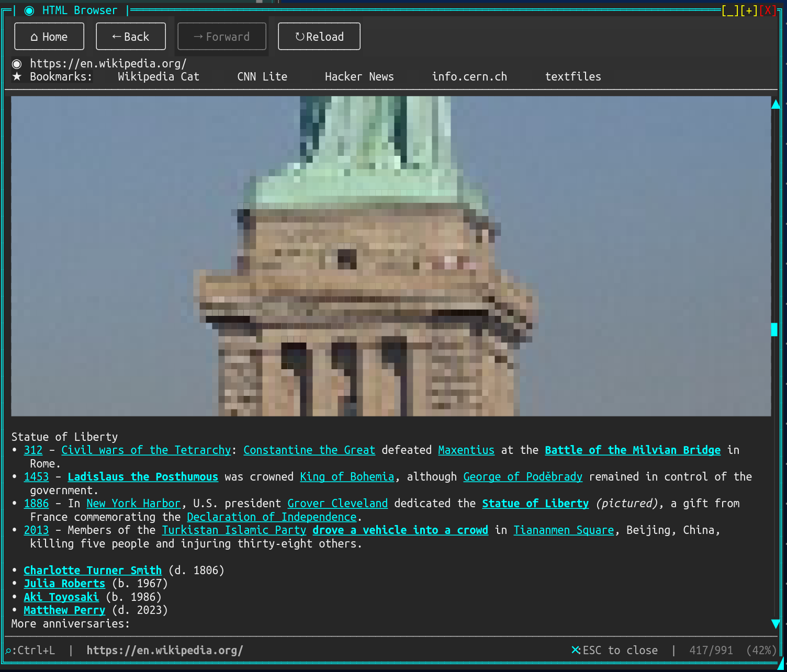Image resolution: width=787 pixels, height=672 pixels.
Task: Visit the George of Poděbrady article
Action: pos(523,477)
